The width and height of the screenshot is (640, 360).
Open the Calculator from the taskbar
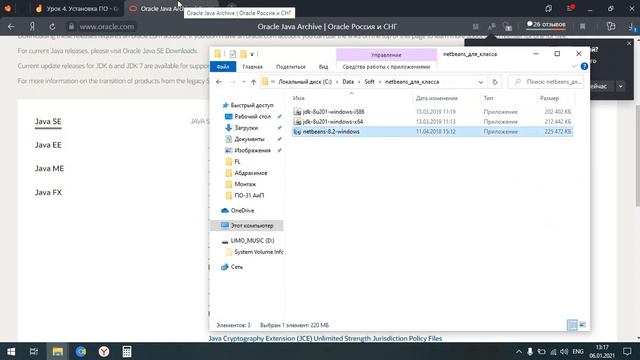pyautogui.click(x=127, y=351)
